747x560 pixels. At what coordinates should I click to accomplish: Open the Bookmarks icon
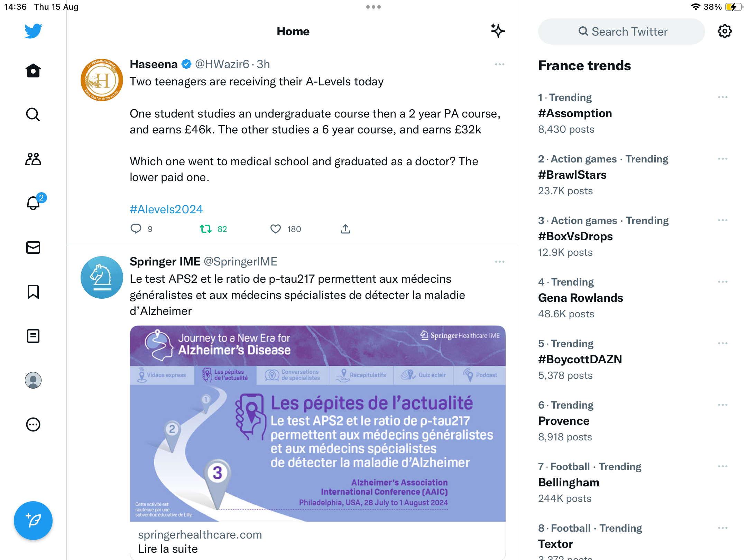click(33, 292)
